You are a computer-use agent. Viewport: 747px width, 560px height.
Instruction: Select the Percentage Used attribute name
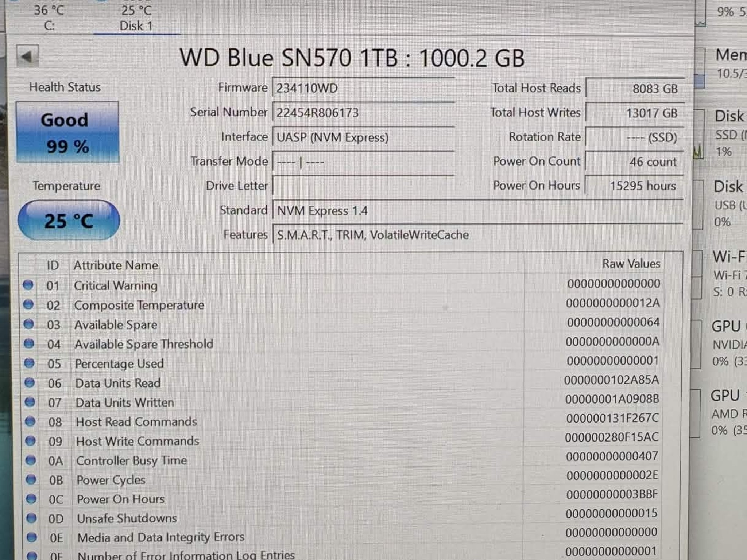pyautogui.click(x=119, y=363)
